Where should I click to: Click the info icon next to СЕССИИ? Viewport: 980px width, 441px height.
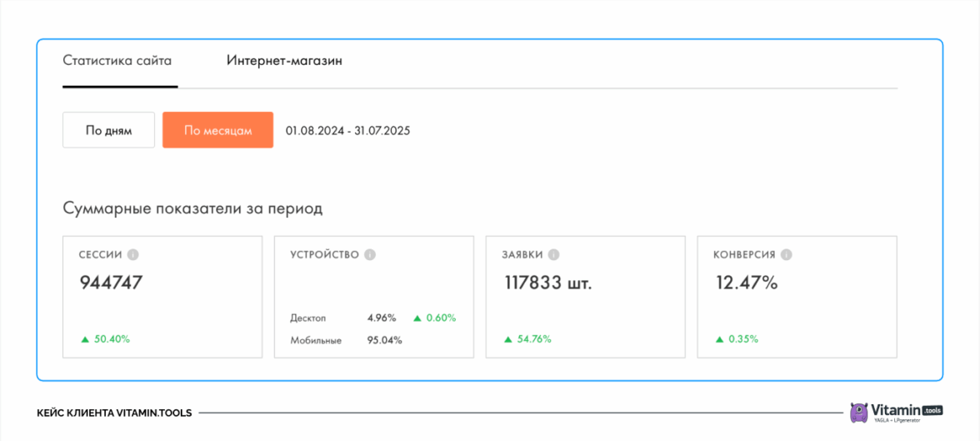(132, 255)
